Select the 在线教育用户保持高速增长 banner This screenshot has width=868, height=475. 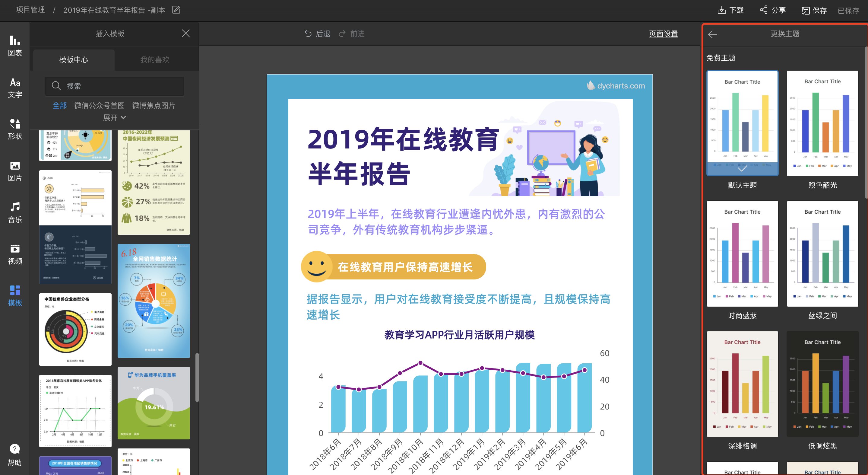coord(393,267)
